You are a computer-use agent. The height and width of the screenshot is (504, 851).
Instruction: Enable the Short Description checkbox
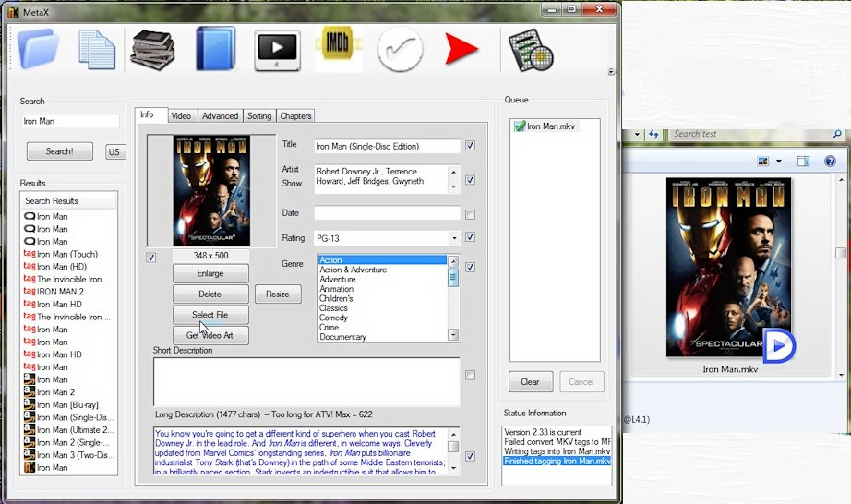pos(470,376)
